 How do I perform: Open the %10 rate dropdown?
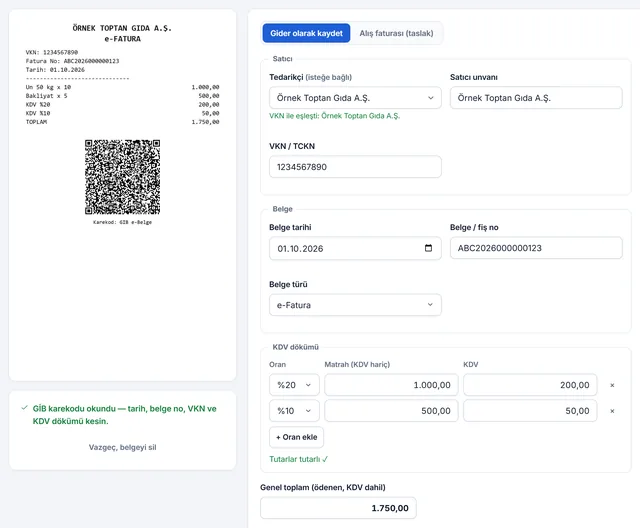pos(294,410)
